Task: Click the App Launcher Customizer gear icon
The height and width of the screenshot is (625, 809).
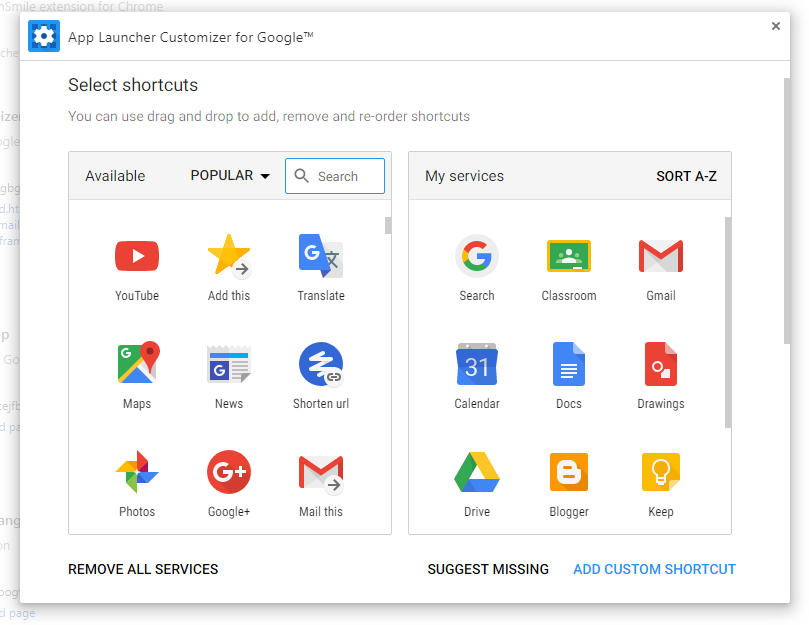Action: click(x=44, y=36)
